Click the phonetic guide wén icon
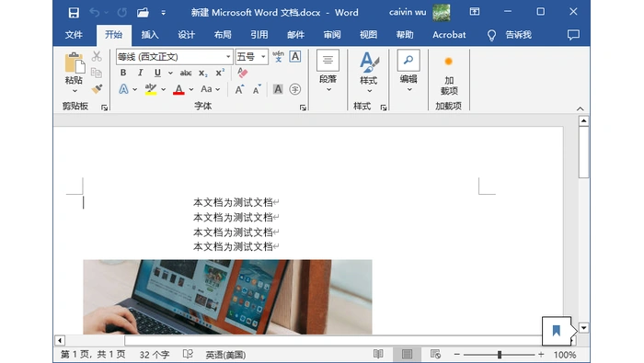The width and height of the screenshot is (644, 363). coord(278,57)
